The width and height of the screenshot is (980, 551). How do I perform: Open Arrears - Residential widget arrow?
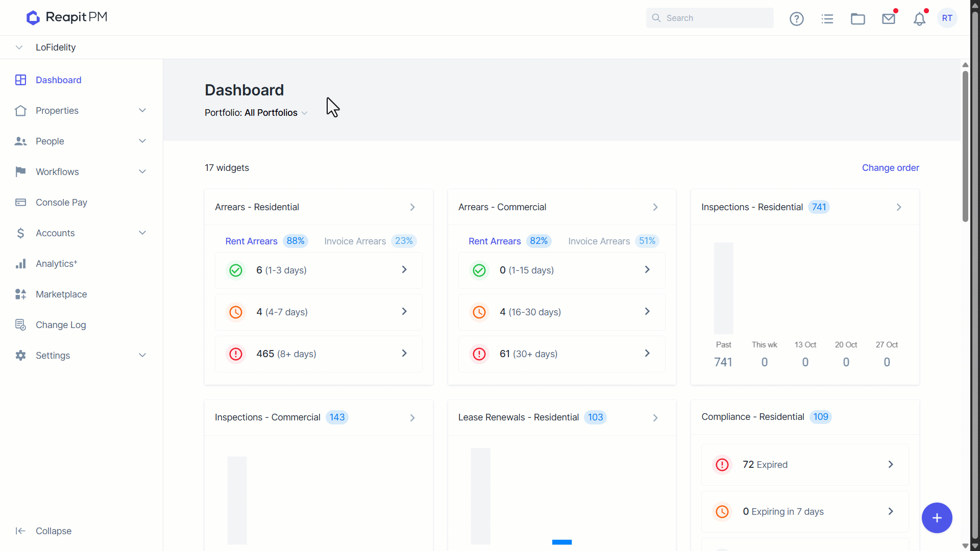(412, 207)
